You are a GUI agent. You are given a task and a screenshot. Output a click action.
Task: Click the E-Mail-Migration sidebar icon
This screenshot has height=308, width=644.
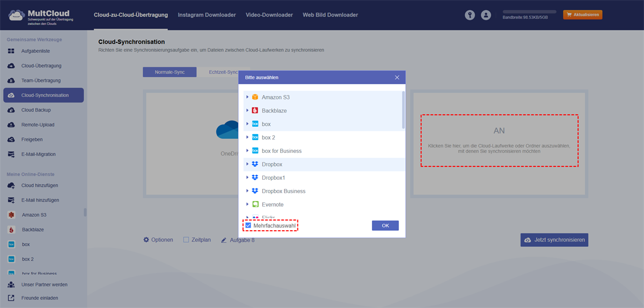[x=11, y=154]
